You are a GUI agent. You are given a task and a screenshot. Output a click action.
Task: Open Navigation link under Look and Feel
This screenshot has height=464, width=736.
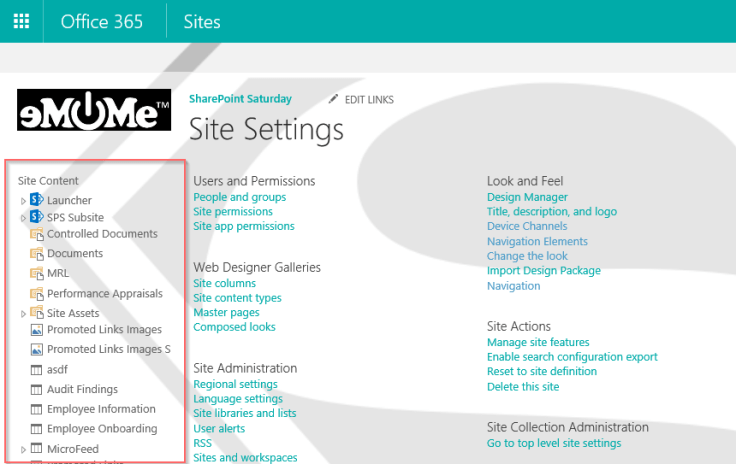[x=514, y=286]
